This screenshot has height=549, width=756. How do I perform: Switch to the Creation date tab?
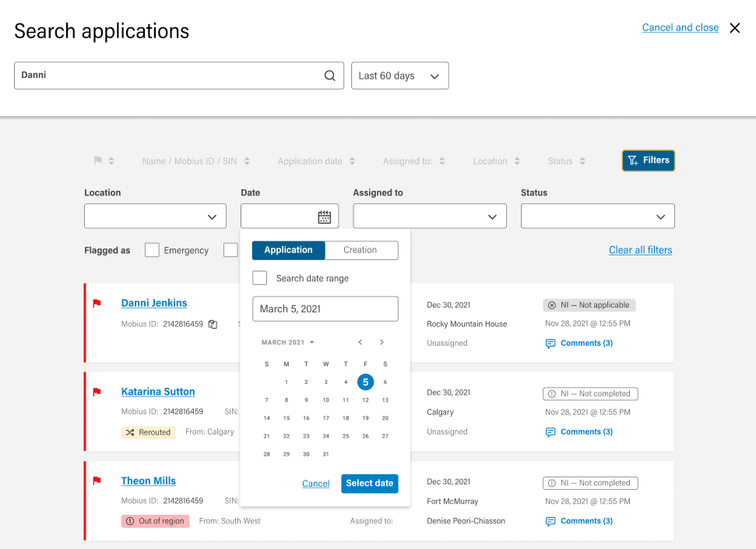click(361, 250)
